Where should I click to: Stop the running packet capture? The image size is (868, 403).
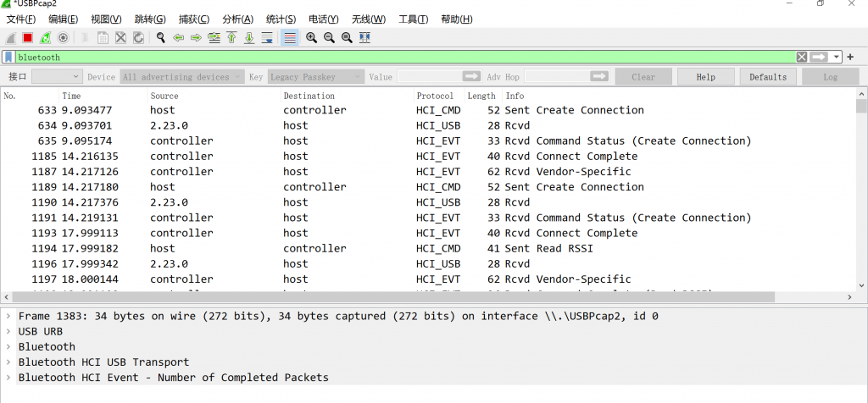[27, 37]
